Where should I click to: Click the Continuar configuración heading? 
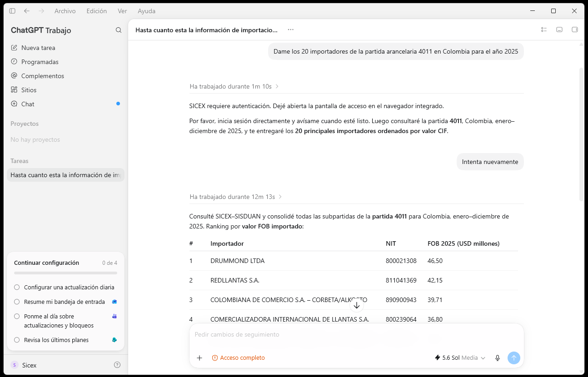pyautogui.click(x=46, y=263)
